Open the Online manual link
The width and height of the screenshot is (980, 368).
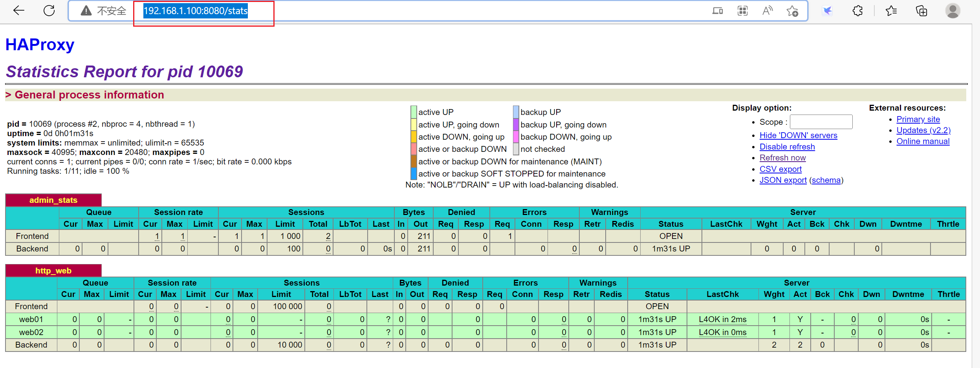[x=923, y=141]
